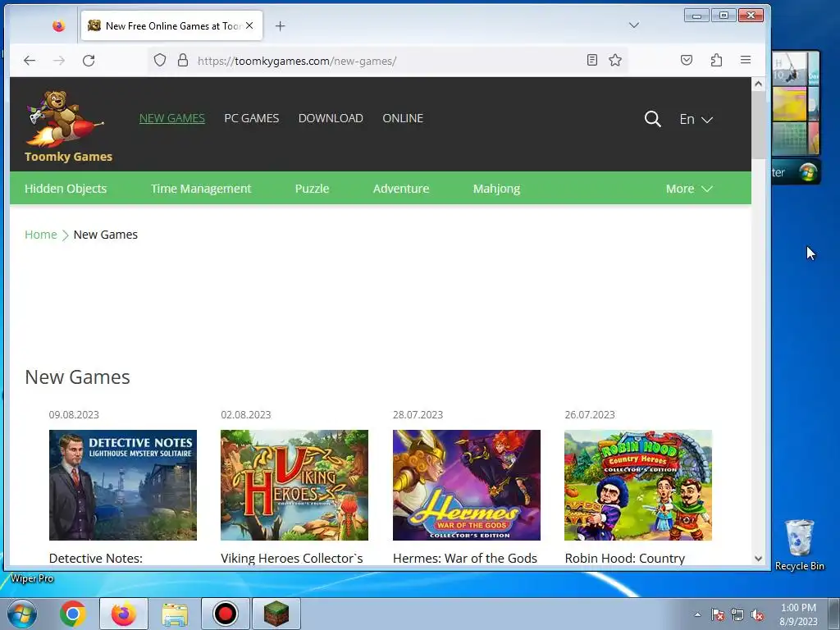This screenshot has height=630, width=840.
Task: Switch to Firefox in the taskbar
Action: [124, 614]
